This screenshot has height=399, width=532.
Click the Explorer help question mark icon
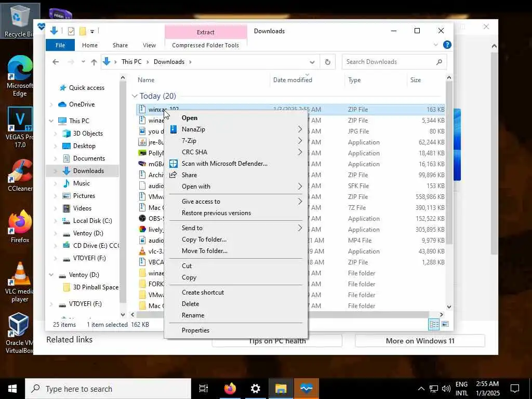447,45
